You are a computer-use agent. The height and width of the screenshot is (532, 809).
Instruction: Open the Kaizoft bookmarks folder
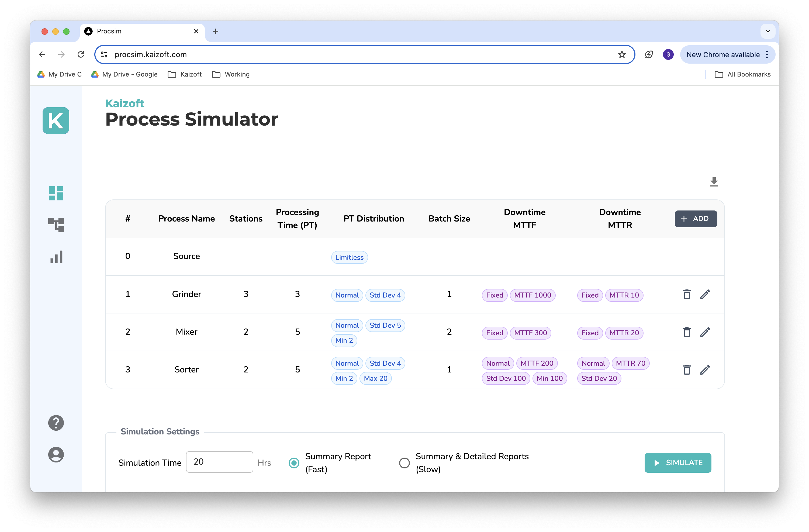[185, 74]
